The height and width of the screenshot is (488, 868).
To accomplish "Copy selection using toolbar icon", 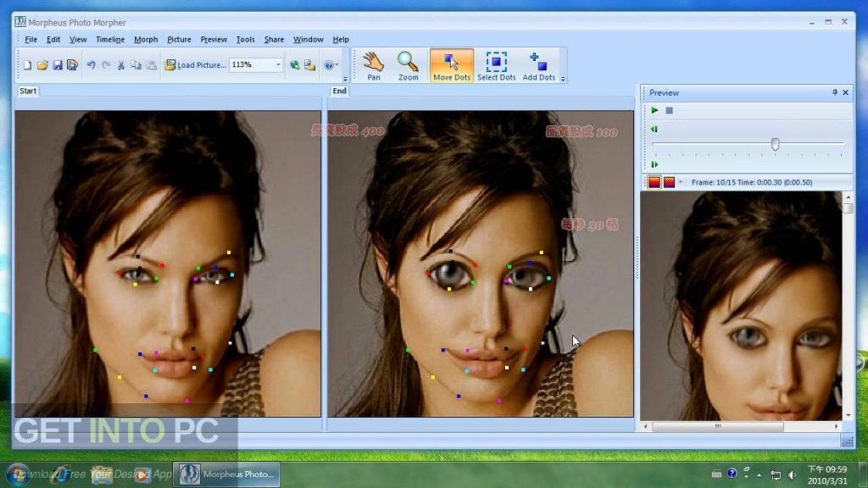I will coord(136,64).
